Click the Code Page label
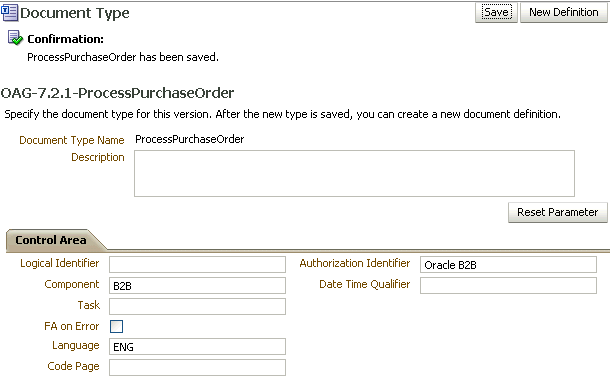610x379 pixels. click(x=73, y=366)
